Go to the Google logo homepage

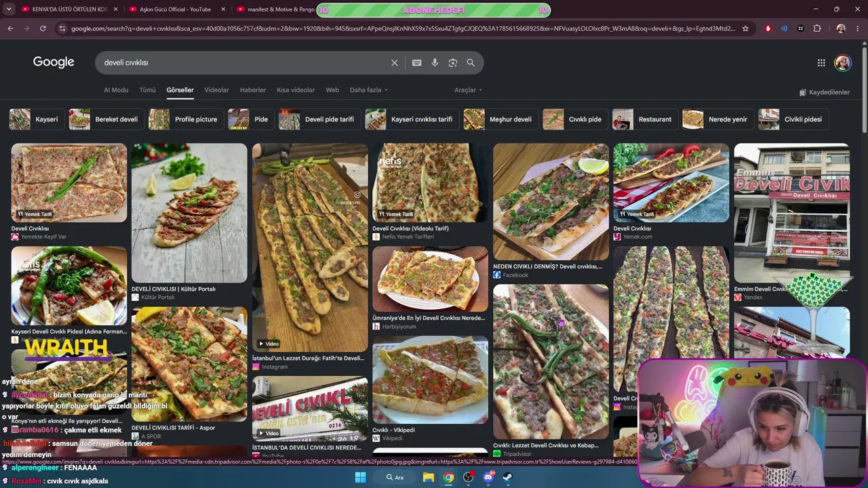(54, 62)
